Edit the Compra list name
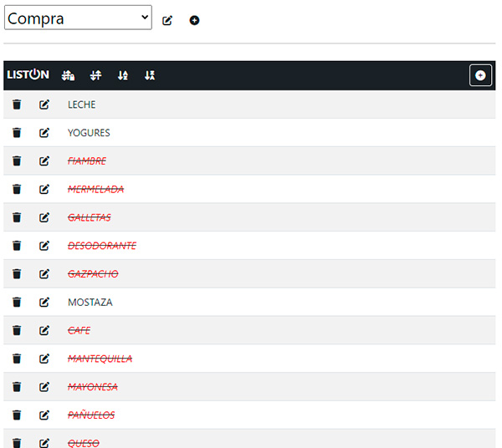502x448 pixels. coord(167,20)
